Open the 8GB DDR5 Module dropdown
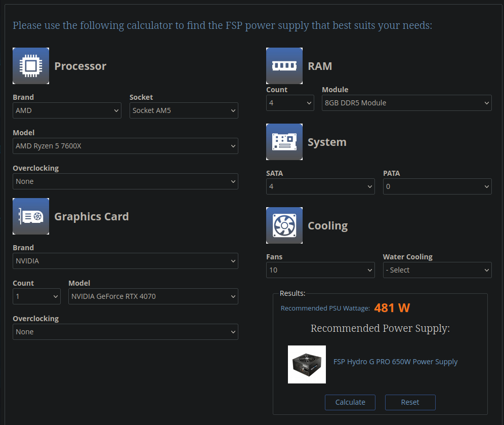The width and height of the screenshot is (504, 425). (x=407, y=103)
